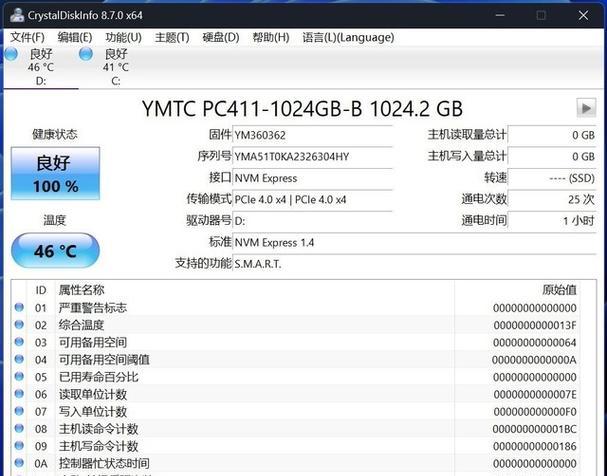Click status dot for attribute 02

coord(19,325)
